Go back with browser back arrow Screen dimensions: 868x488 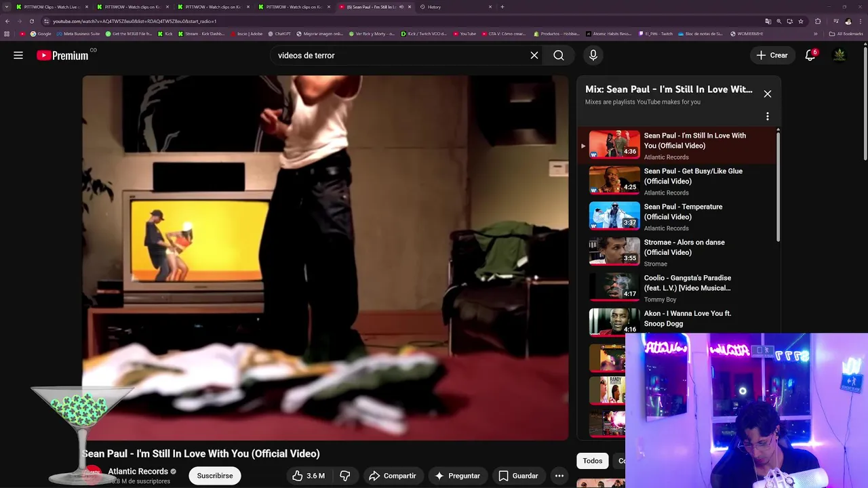point(7,21)
